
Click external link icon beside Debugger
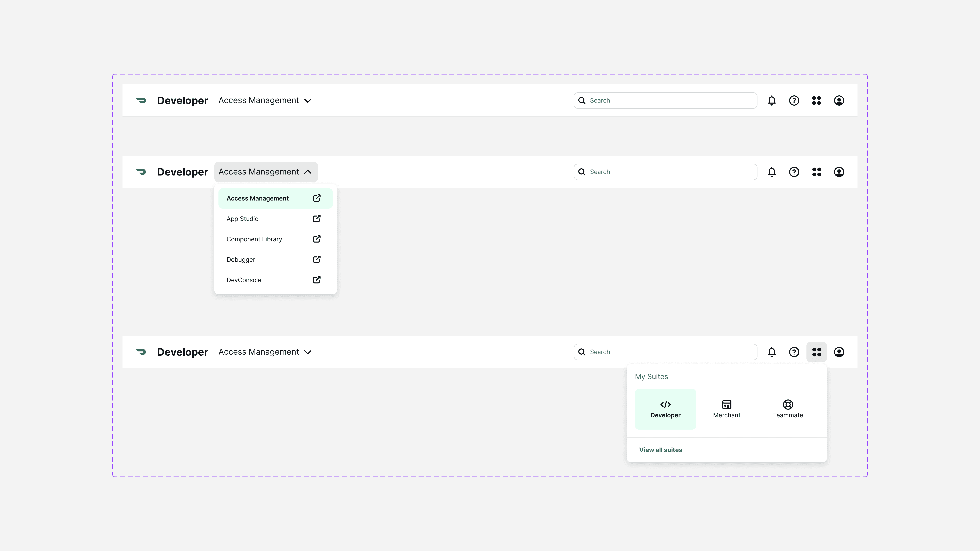coord(316,259)
